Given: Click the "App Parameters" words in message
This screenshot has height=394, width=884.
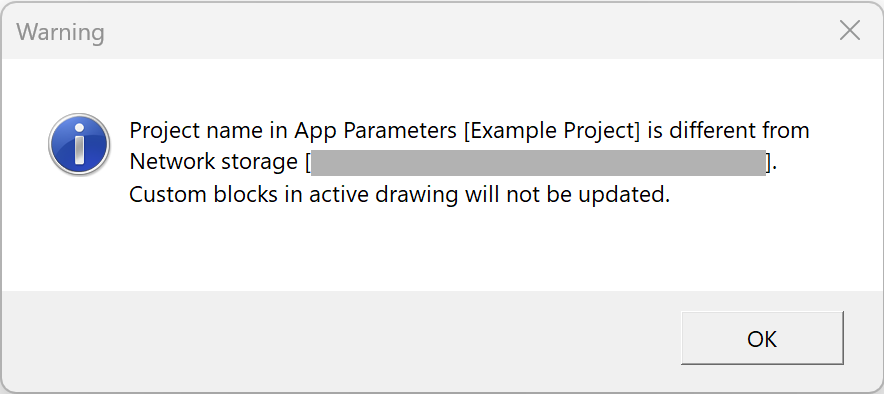Looking at the screenshot, I should [375, 131].
